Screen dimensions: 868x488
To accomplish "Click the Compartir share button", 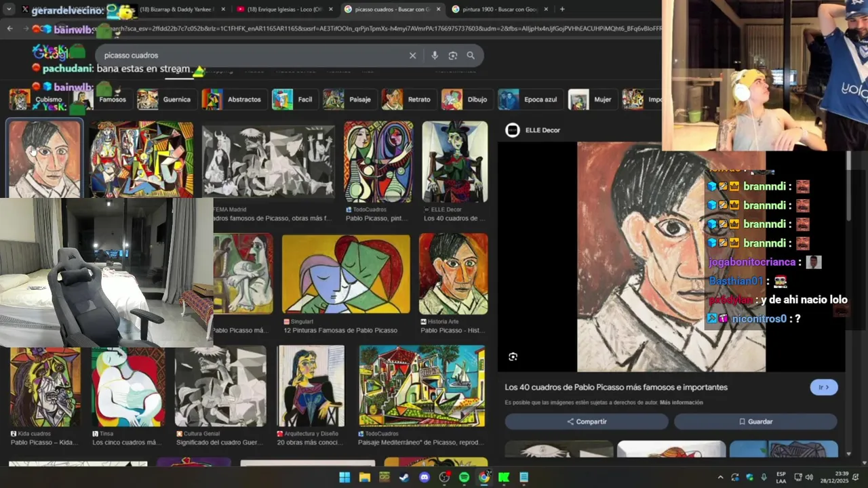I will 587,422.
